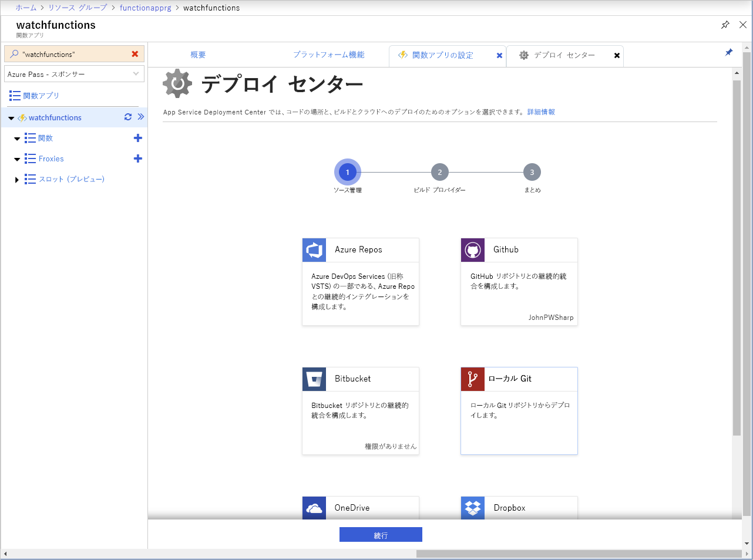Collapse the Froxies tree node

point(17,160)
